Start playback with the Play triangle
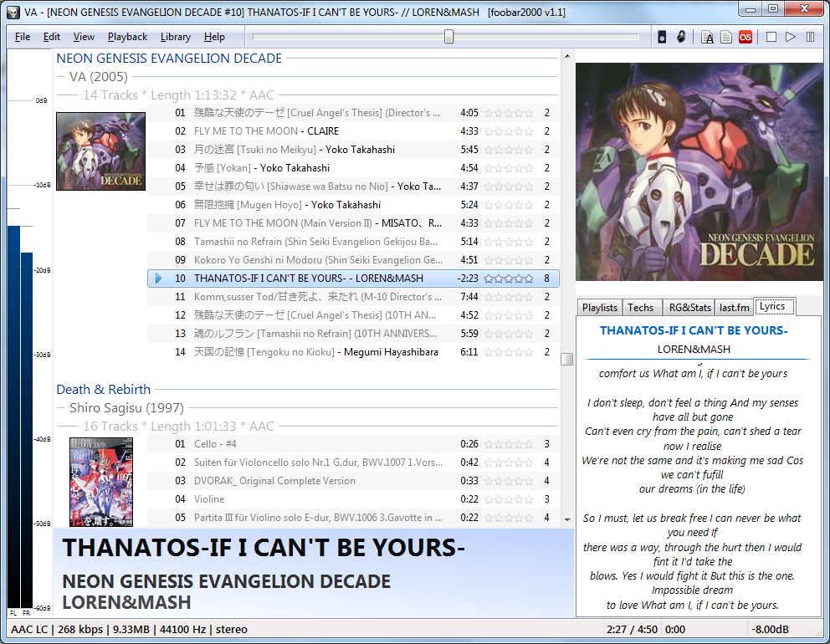Viewport: 830px width, 644px height. point(791,37)
